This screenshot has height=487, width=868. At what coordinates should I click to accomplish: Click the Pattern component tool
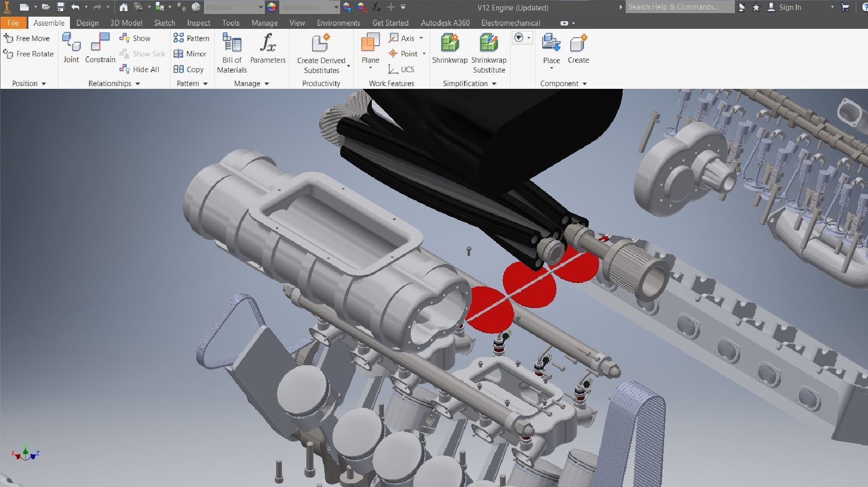[x=192, y=38]
